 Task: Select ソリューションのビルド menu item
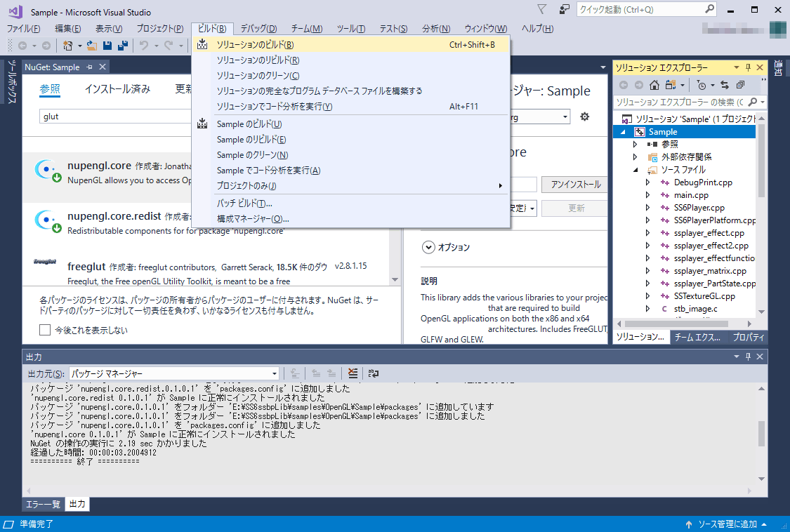(x=352, y=45)
